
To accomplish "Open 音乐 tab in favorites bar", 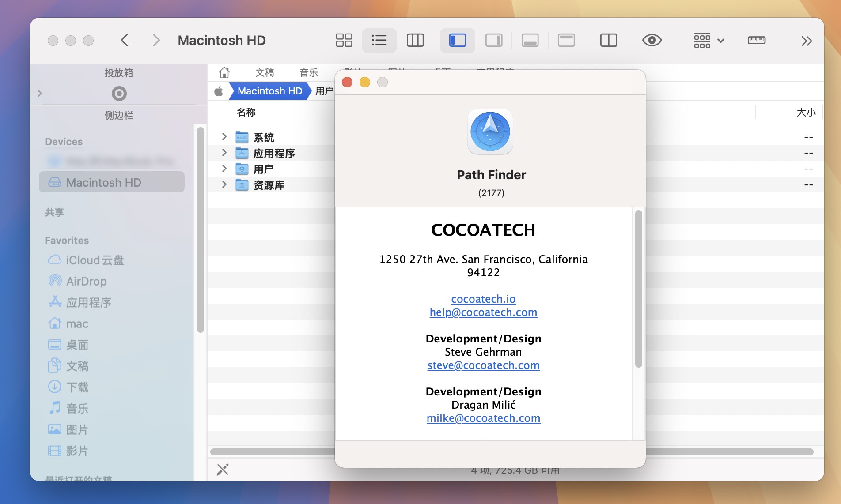I will pyautogui.click(x=309, y=72).
